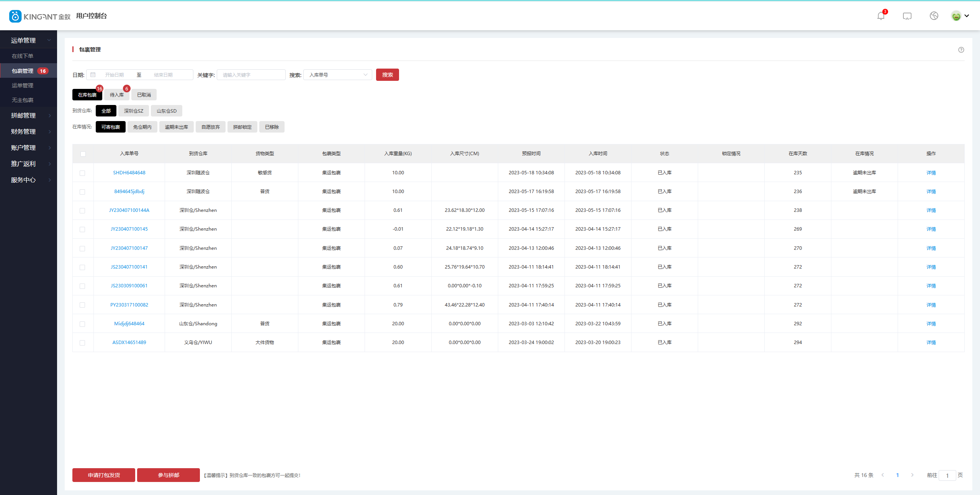Image resolution: width=980 pixels, height=495 pixels.
Task: Select the 逾期未出库 status filter
Action: [x=177, y=127]
